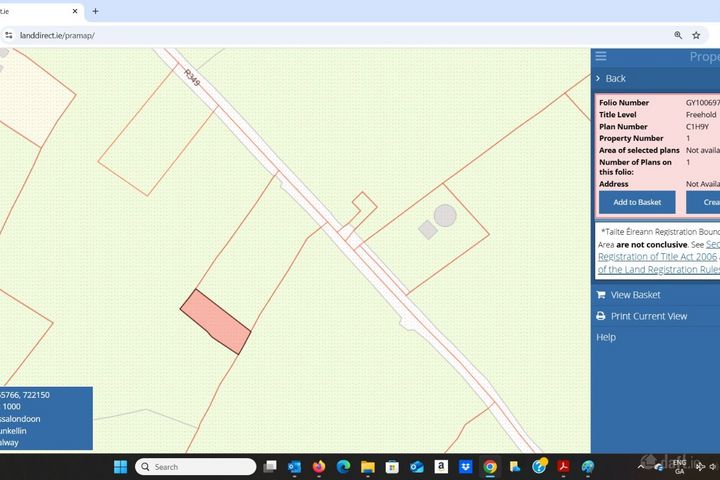The image size is (720, 480).
Task: Bookmark this page with the star icon
Action: click(x=696, y=35)
